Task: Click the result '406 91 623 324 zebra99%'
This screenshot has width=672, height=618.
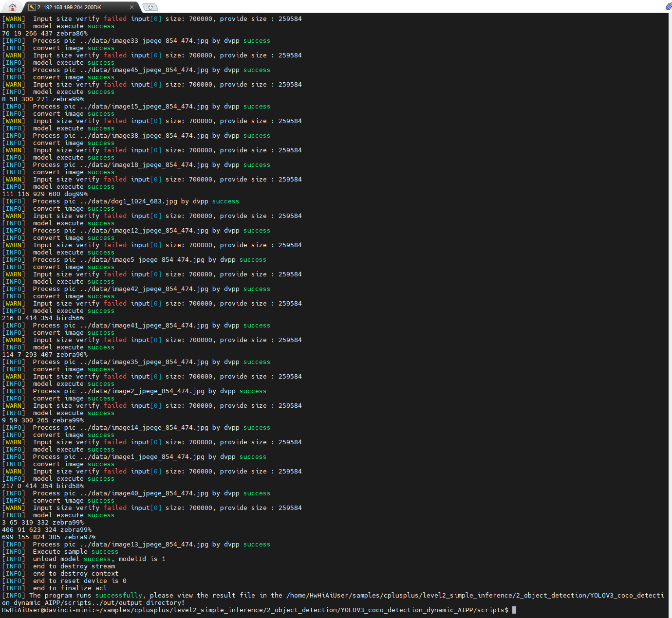Action: point(47,530)
